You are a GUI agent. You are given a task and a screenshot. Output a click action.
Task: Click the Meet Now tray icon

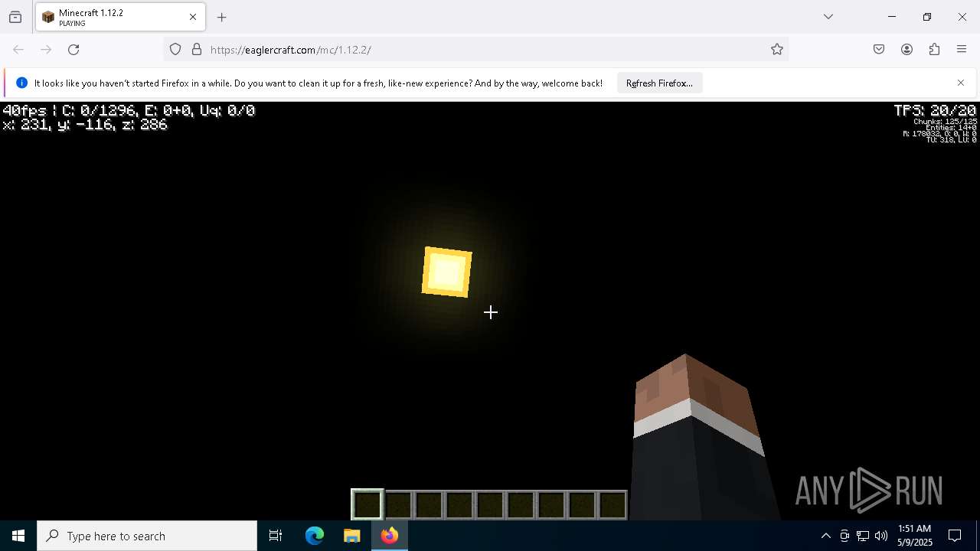click(x=844, y=536)
